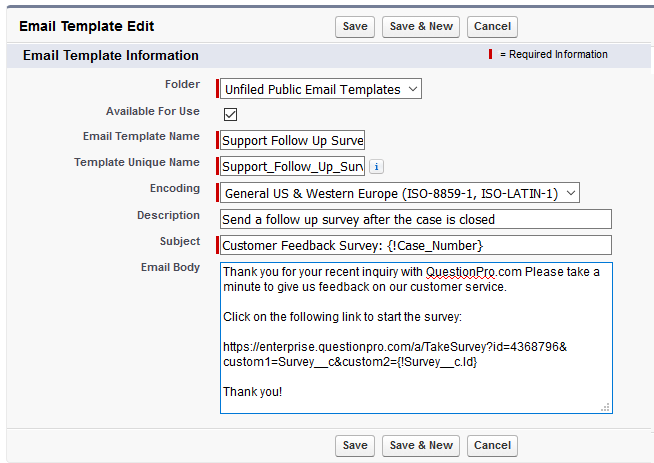Open the Folder dropdown
This screenshot has width=654, height=463.
[x=321, y=89]
